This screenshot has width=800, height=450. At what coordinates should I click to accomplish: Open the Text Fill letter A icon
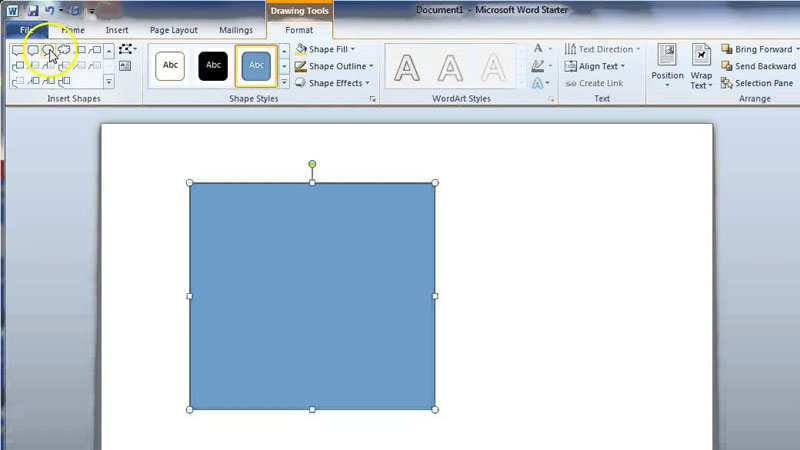[x=538, y=48]
